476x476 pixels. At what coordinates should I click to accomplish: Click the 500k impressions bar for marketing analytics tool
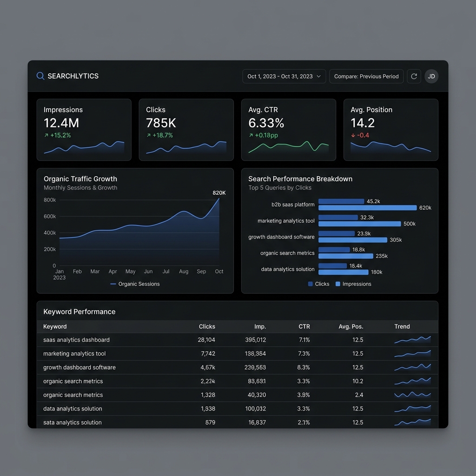[x=359, y=224]
